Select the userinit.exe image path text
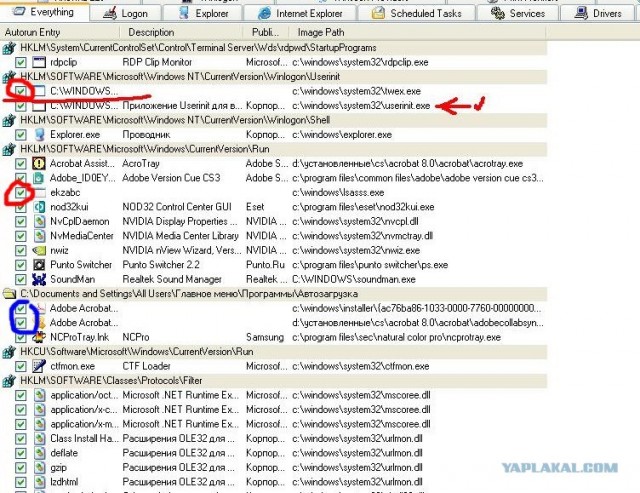640x493 pixels. pos(361,106)
